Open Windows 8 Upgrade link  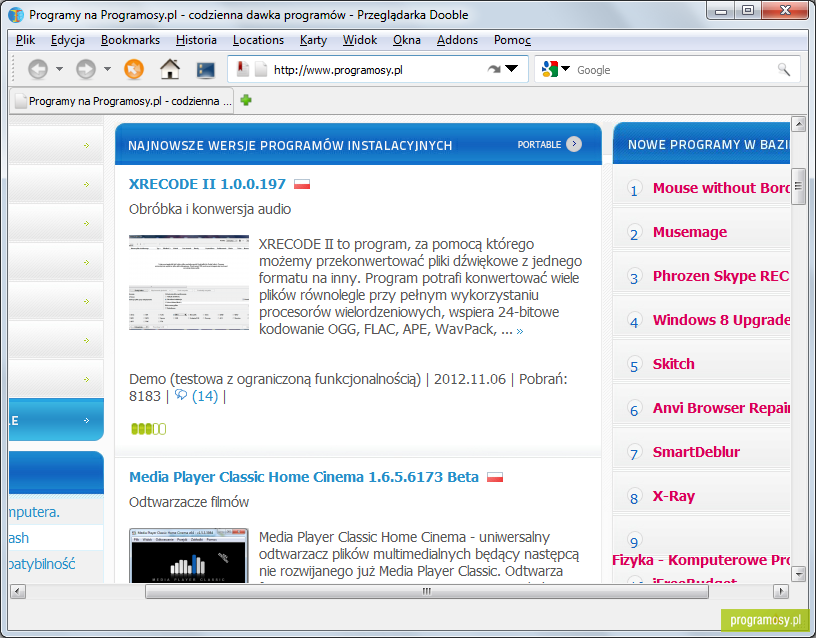tap(721, 320)
